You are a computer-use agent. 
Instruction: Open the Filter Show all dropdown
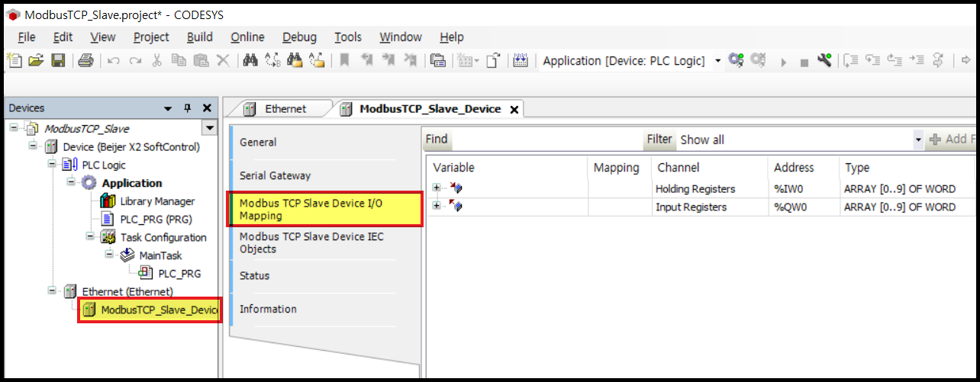[x=918, y=140]
